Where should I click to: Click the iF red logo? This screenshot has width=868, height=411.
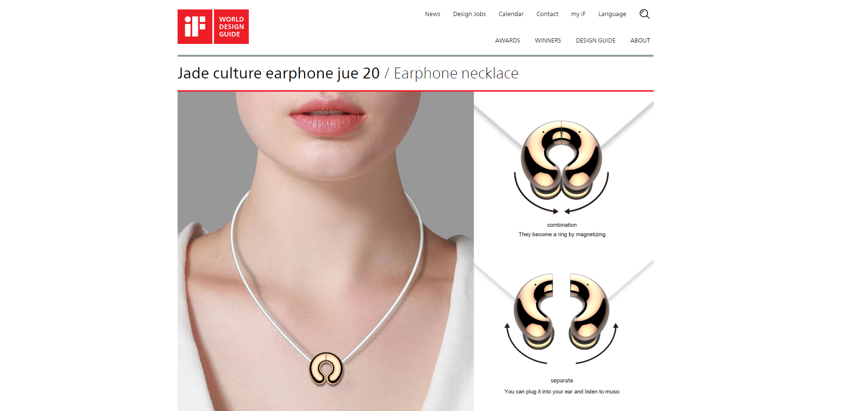195,26
